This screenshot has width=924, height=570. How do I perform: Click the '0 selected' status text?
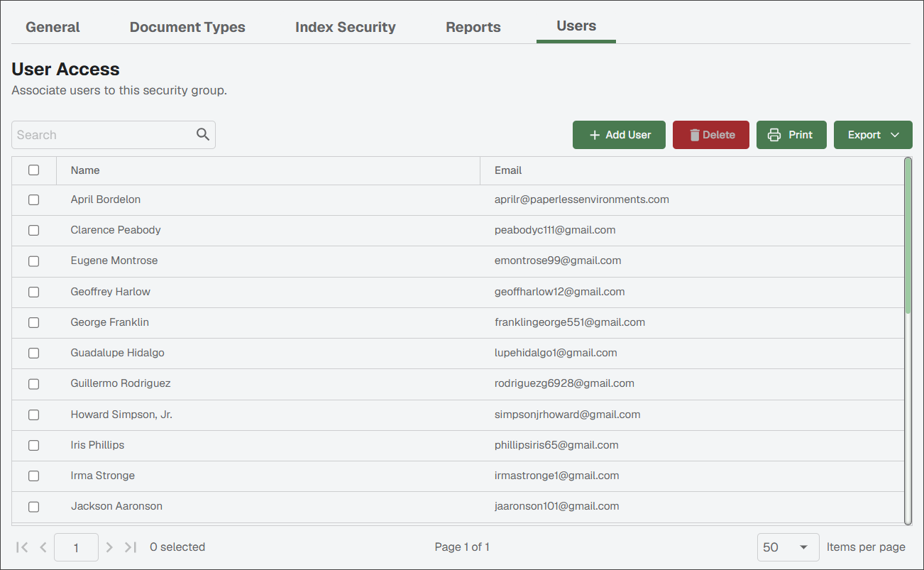click(177, 547)
